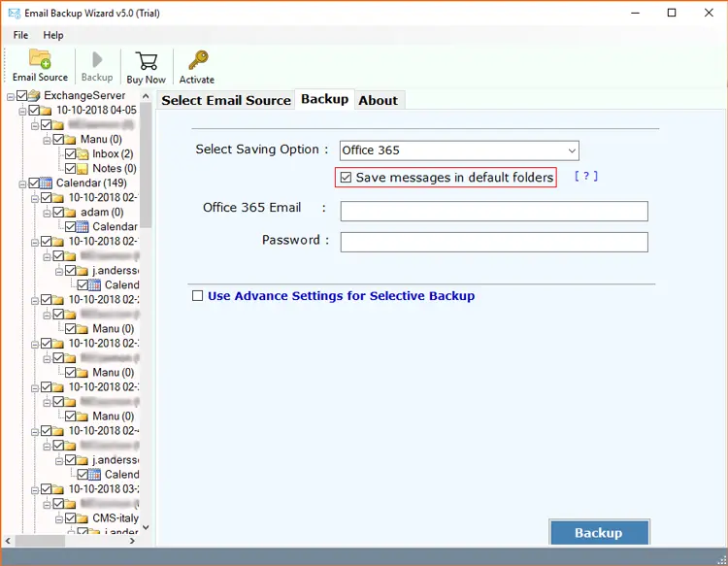The width and height of the screenshot is (728, 566).
Task: Select the Notes (0) tree row
Action: tap(115, 168)
